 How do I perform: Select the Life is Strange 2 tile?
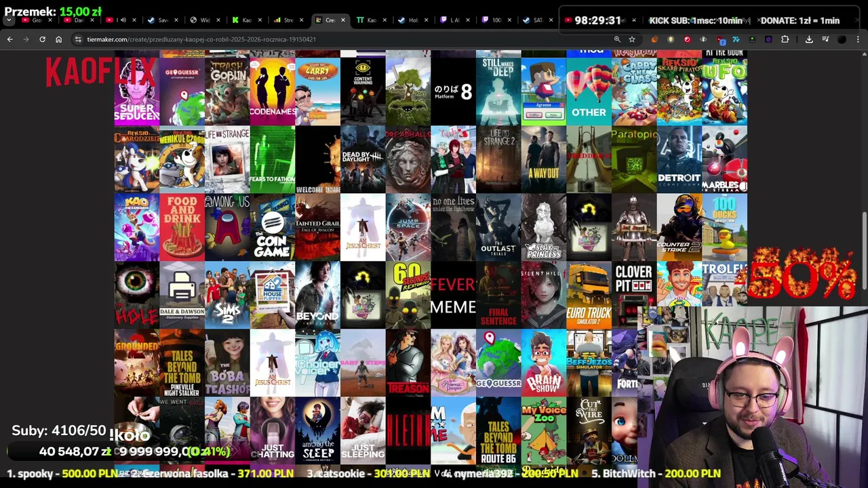click(498, 159)
